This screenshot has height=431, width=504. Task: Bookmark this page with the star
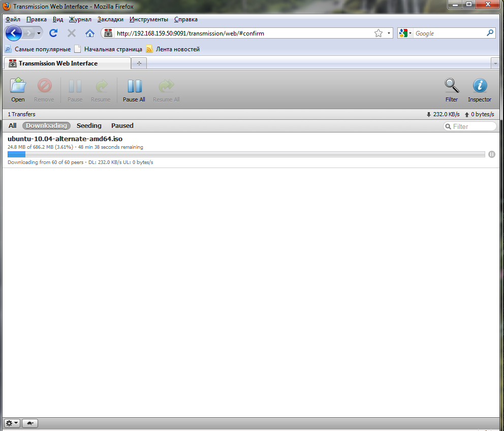pyautogui.click(x=379, y=33)
